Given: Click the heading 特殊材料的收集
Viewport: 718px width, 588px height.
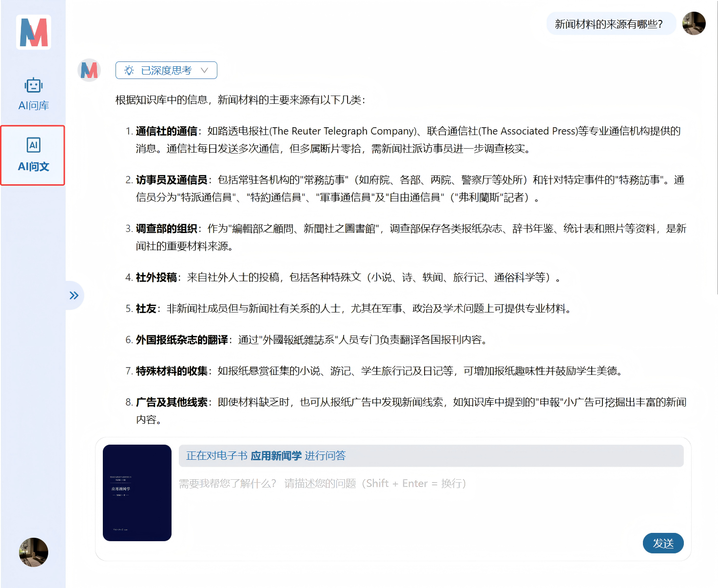Looking at the screenshot, I should point(172,371).
